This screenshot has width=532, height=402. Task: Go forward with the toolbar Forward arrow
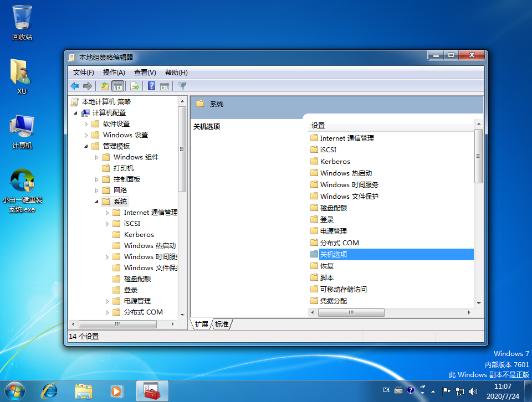[88, 86]
